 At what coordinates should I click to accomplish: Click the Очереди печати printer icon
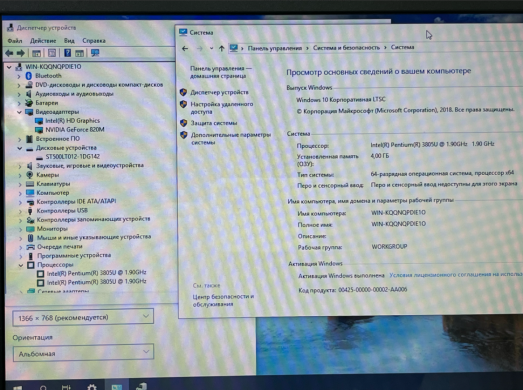tap(31, 247)
